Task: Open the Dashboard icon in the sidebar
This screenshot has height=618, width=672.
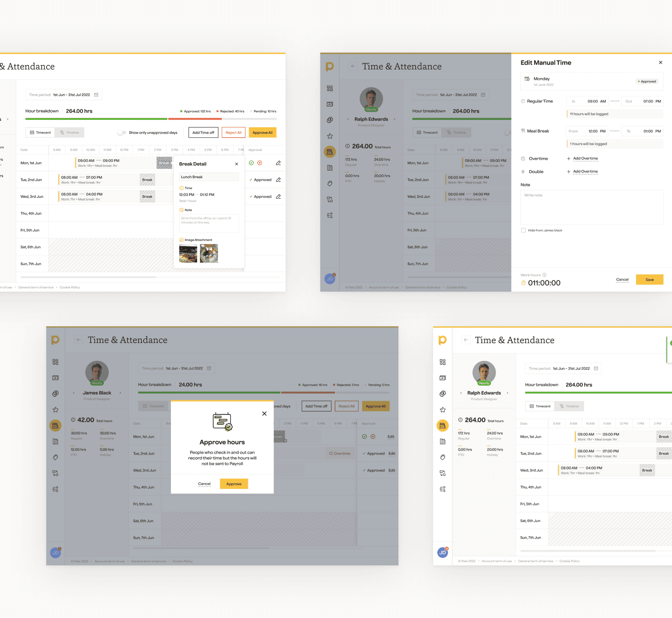Action: [330, 88]
